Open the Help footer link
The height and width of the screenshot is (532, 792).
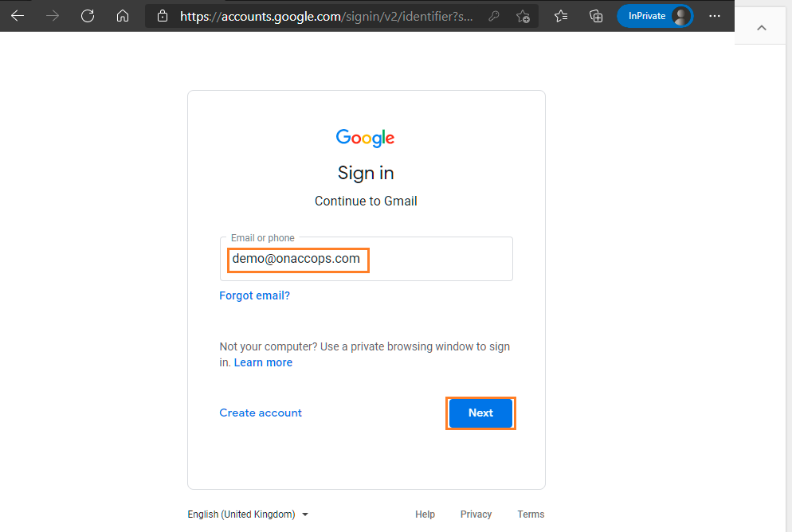pyautogui.click(x=425, y=514)
